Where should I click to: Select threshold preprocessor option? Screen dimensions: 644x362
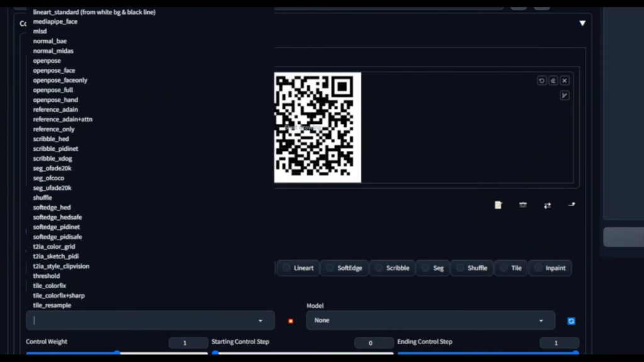47,277
